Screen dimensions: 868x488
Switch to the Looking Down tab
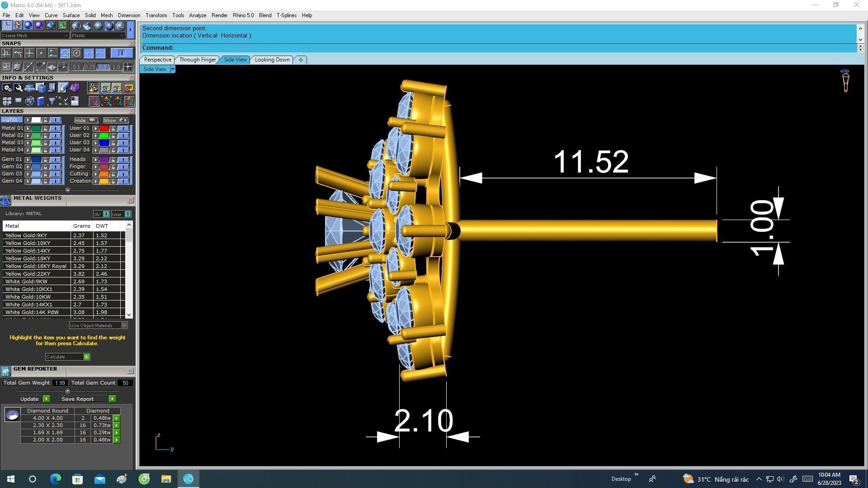point(272,60)
